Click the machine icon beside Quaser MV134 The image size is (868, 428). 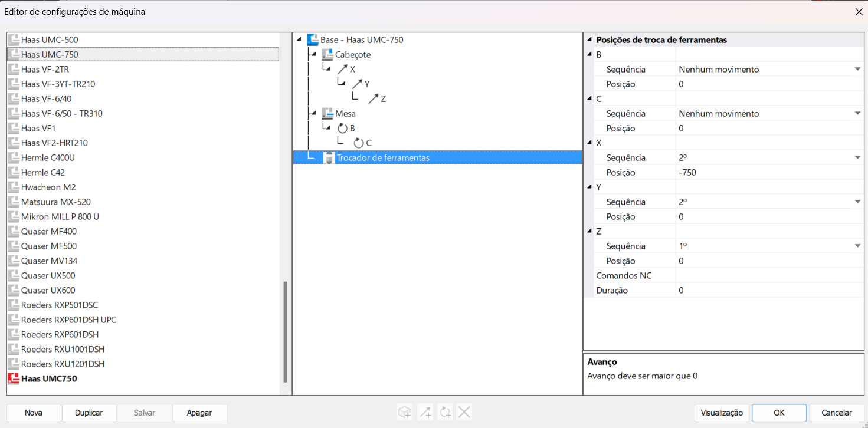[14, 261]
